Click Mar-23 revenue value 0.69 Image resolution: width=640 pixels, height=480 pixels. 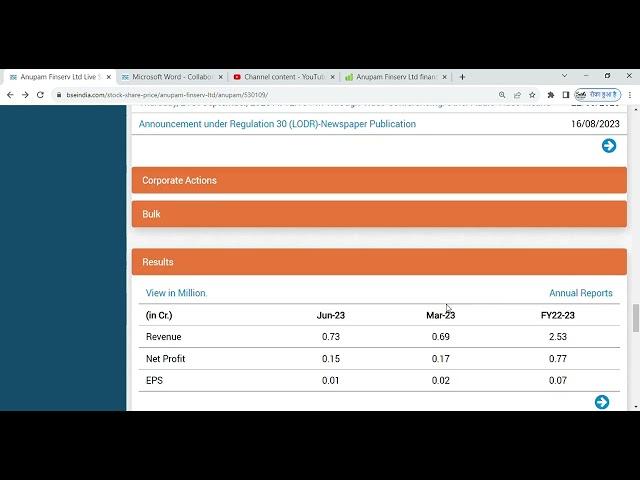coord(440,337)
